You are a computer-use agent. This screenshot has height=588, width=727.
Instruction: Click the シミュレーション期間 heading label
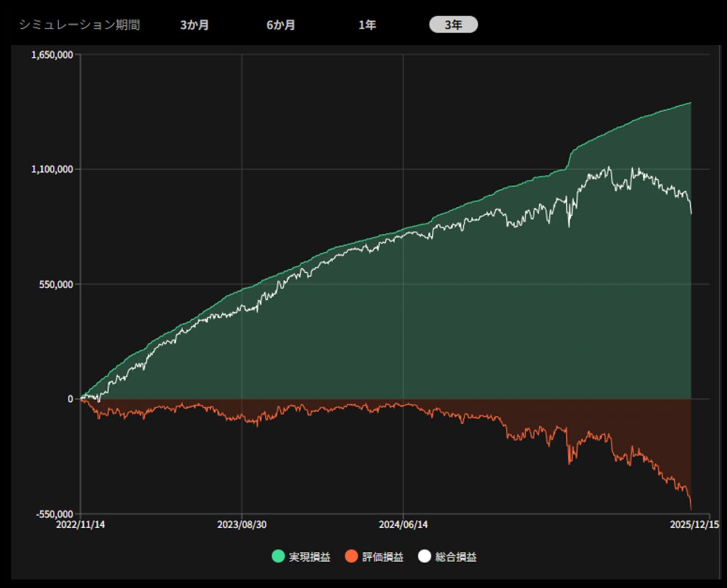click(x=79, y=25)
